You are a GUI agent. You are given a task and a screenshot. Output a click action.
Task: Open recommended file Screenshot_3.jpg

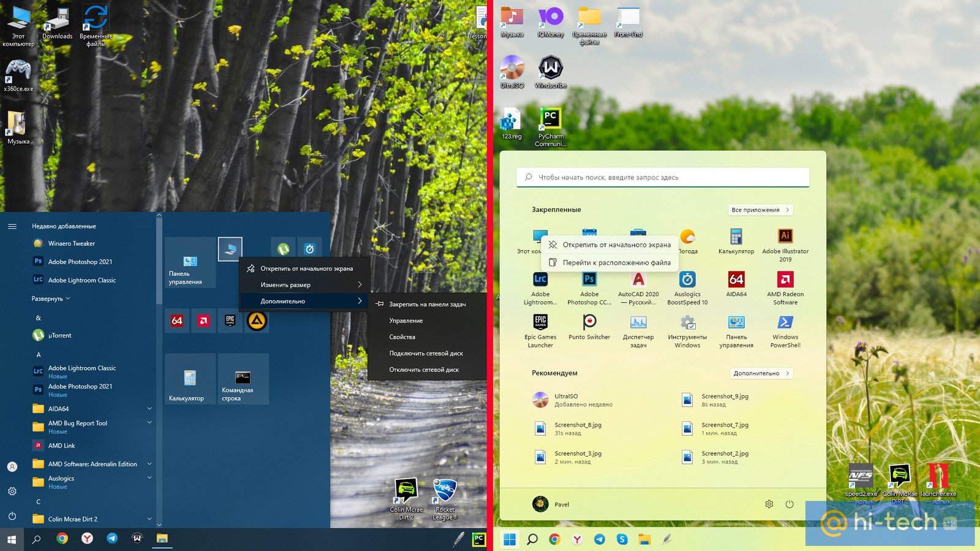pyautogui.click(x=568, y=457)
